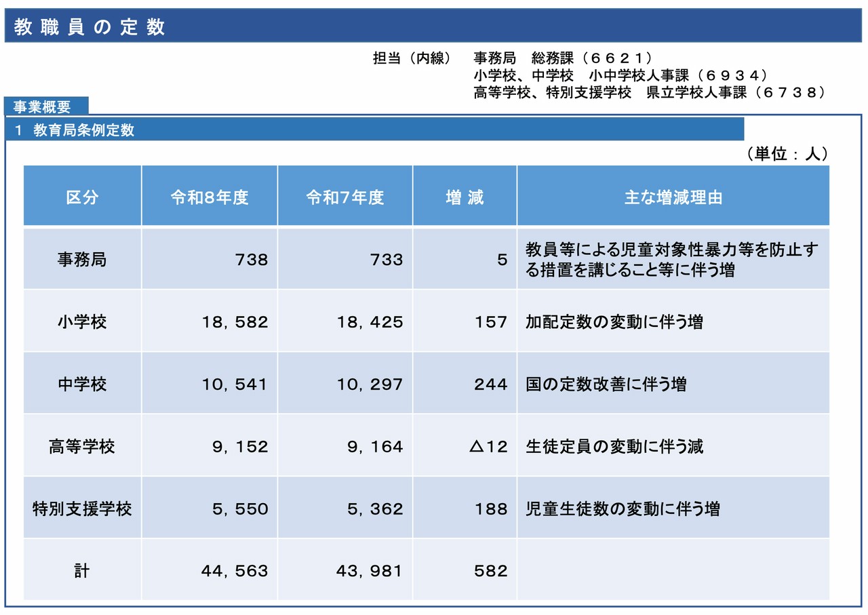Click the 生徒定員の変動に伴う減 reason text
The image size is (868, 615).
[614, 447]
